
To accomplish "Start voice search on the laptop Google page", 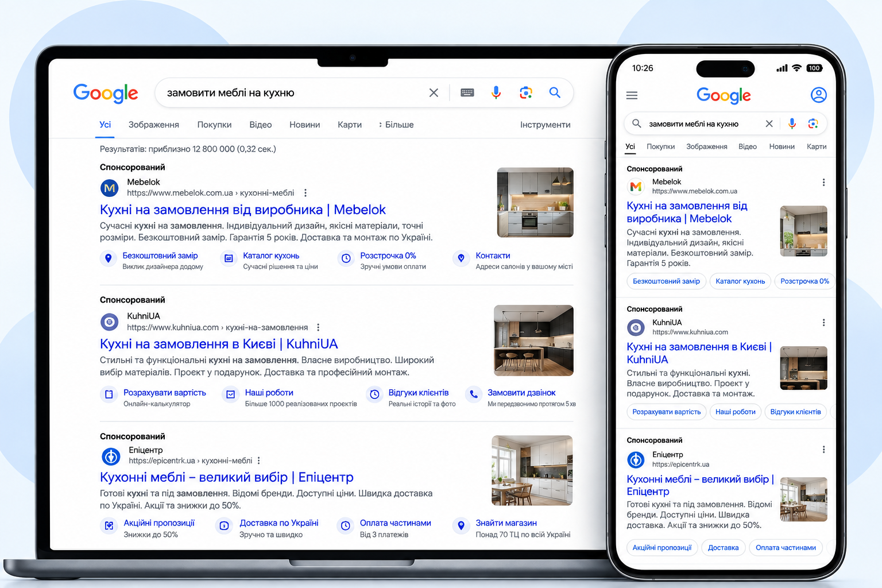I will click(496, 92).
